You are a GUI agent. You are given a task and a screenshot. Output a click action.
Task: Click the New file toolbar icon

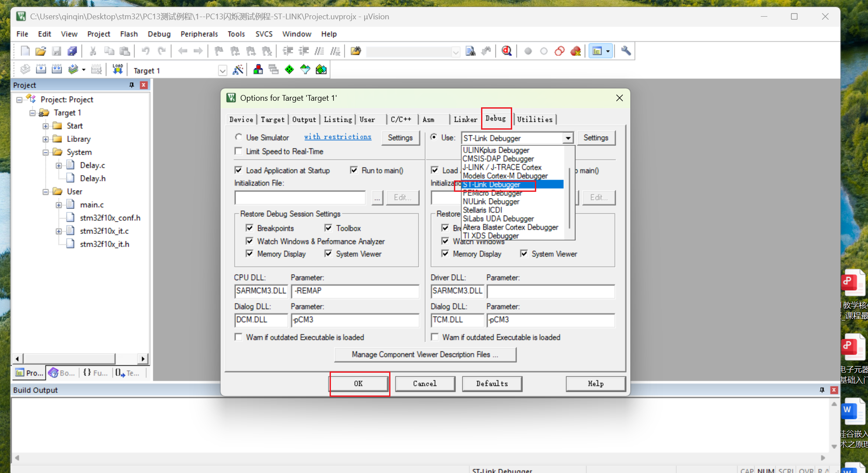pyautogui.click(x=25, y=51)
